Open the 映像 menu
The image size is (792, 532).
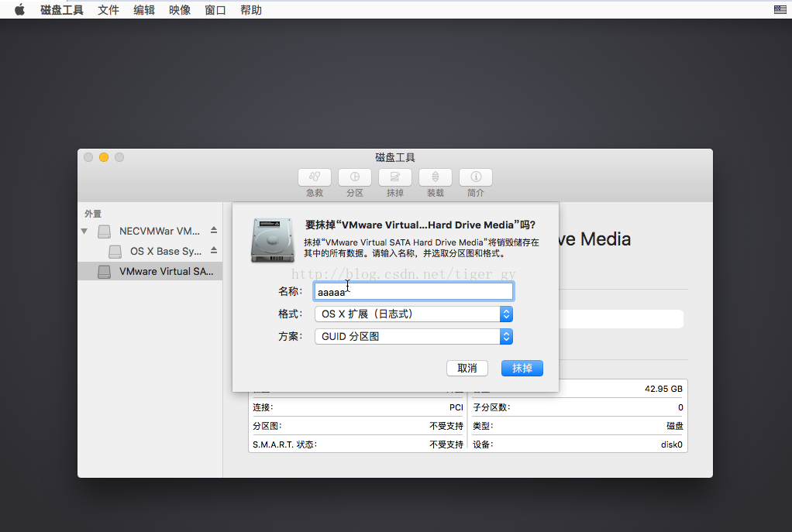pos(180,10)
